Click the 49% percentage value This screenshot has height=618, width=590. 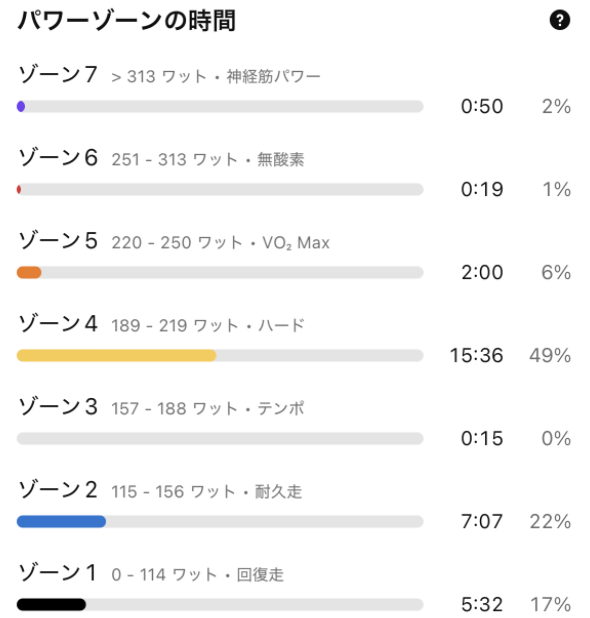(x=550, y=356)
